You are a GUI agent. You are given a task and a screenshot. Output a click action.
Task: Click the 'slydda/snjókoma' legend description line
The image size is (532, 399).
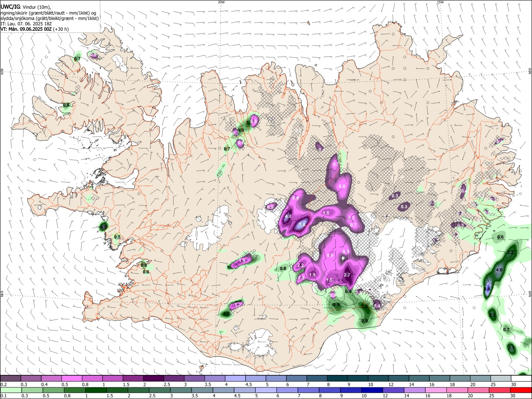(49, 18)
